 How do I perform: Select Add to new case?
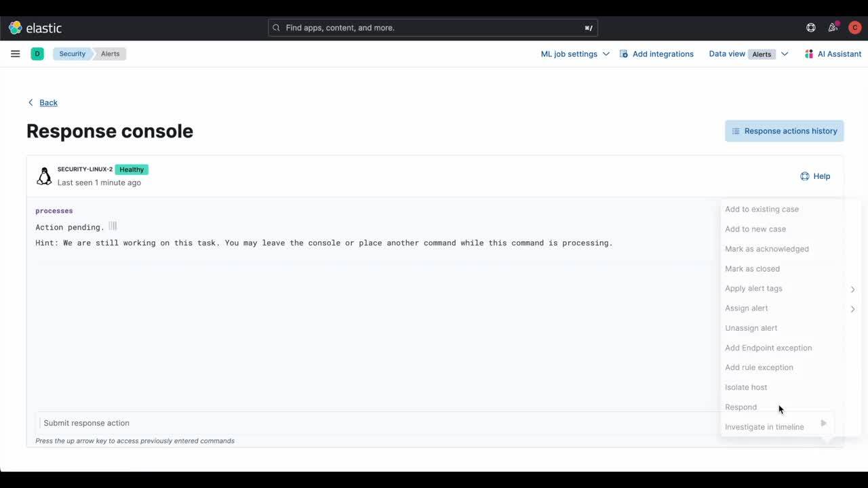(755, 229)
